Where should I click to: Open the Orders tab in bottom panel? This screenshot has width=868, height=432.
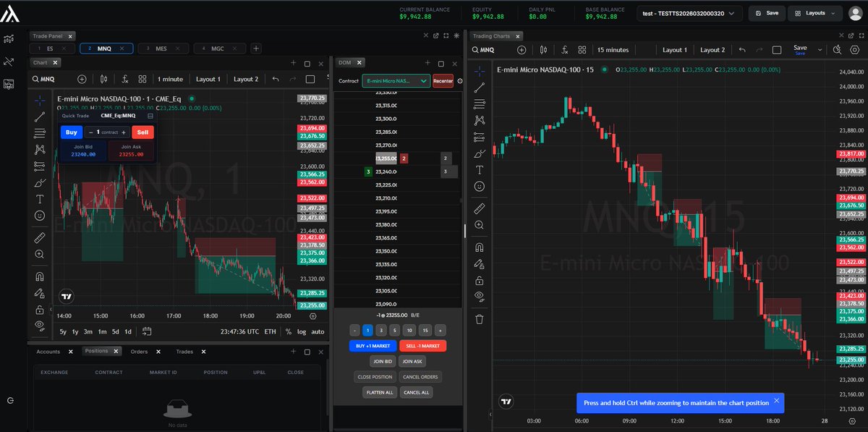pyautogui.click(x=139, y=351)
